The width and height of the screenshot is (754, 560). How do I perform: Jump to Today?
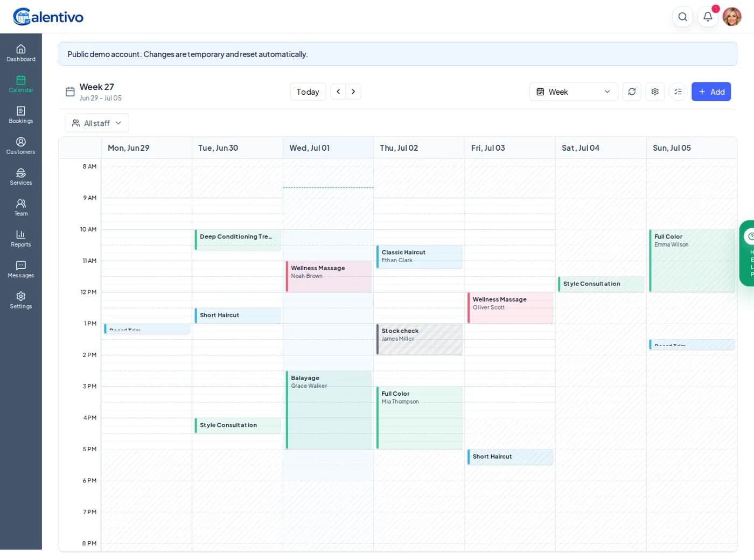point(308,92)
